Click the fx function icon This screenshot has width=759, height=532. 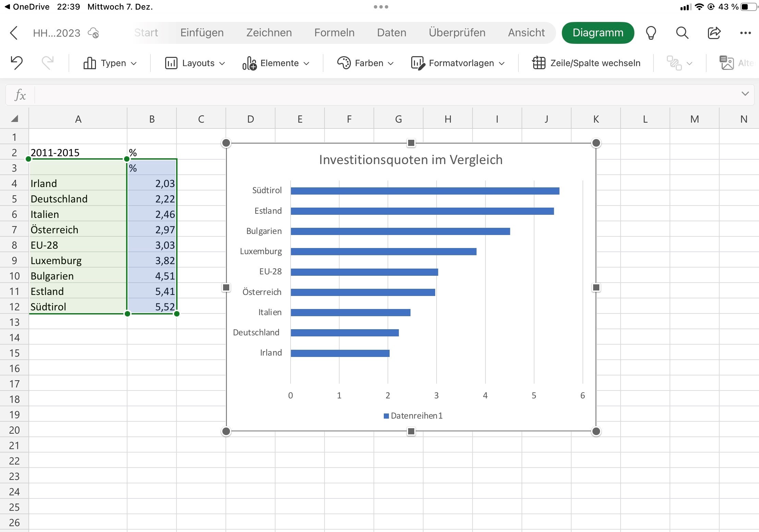20,95
